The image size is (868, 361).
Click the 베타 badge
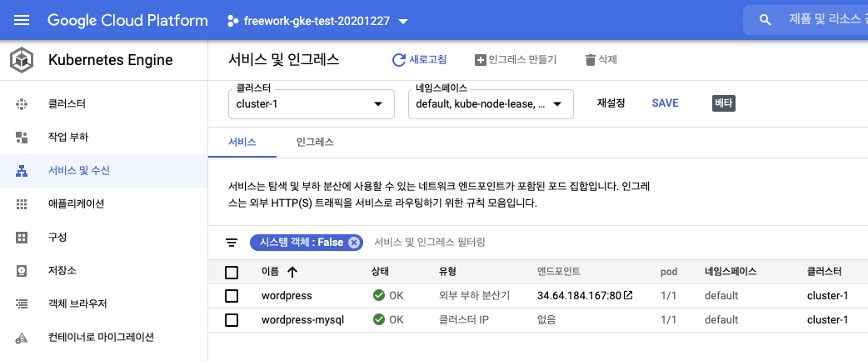click(724, 103)
